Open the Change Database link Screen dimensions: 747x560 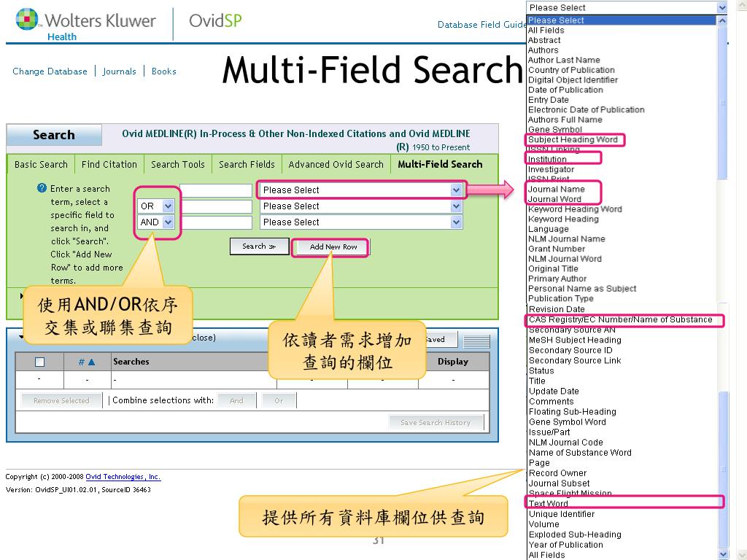50,71
